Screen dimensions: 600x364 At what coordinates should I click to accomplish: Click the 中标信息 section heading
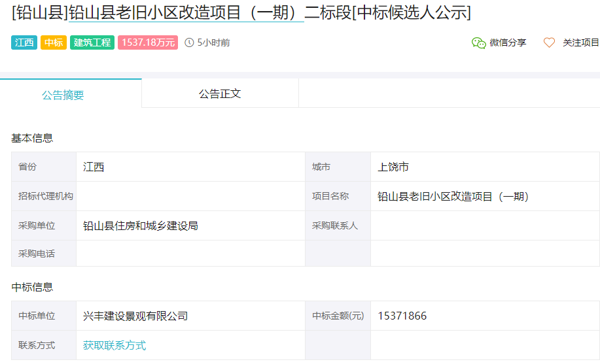(32, 287)
